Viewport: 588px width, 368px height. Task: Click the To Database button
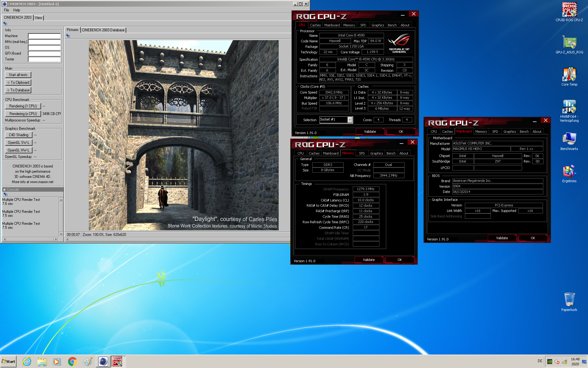[x=18, y=90]
